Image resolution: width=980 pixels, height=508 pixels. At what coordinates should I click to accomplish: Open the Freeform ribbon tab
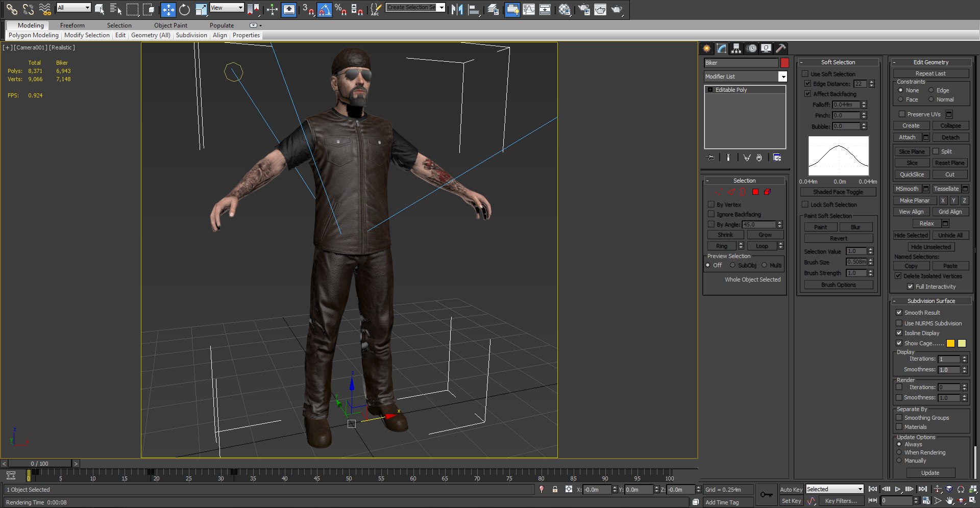pos(72,25)
